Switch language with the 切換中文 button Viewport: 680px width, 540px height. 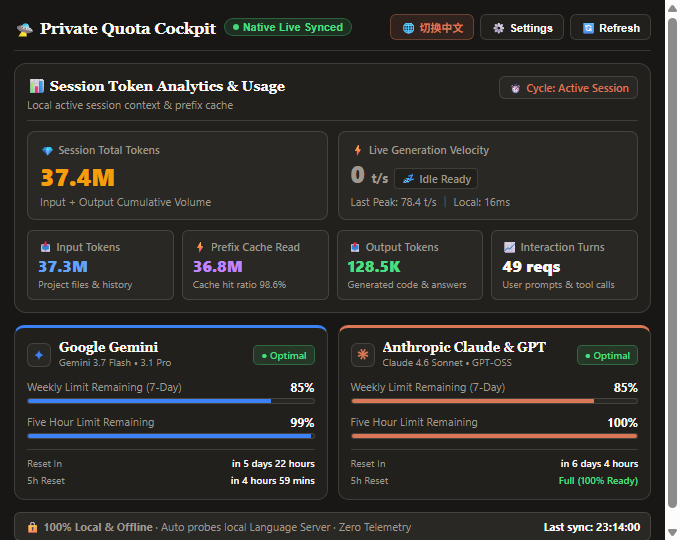[x=432, y=27]
